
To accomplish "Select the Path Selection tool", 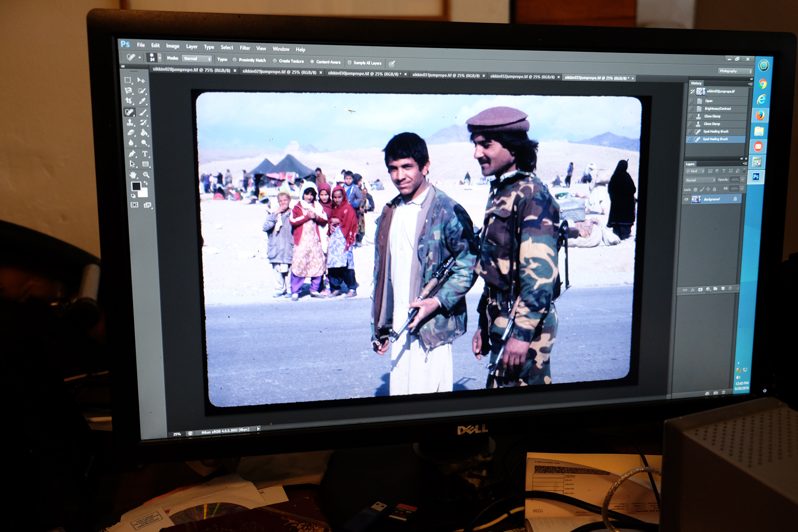I will (132, 164).
